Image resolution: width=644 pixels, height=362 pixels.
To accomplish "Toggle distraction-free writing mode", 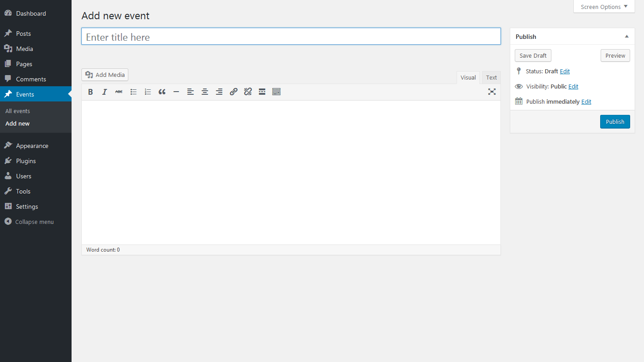I will (492, 92).
